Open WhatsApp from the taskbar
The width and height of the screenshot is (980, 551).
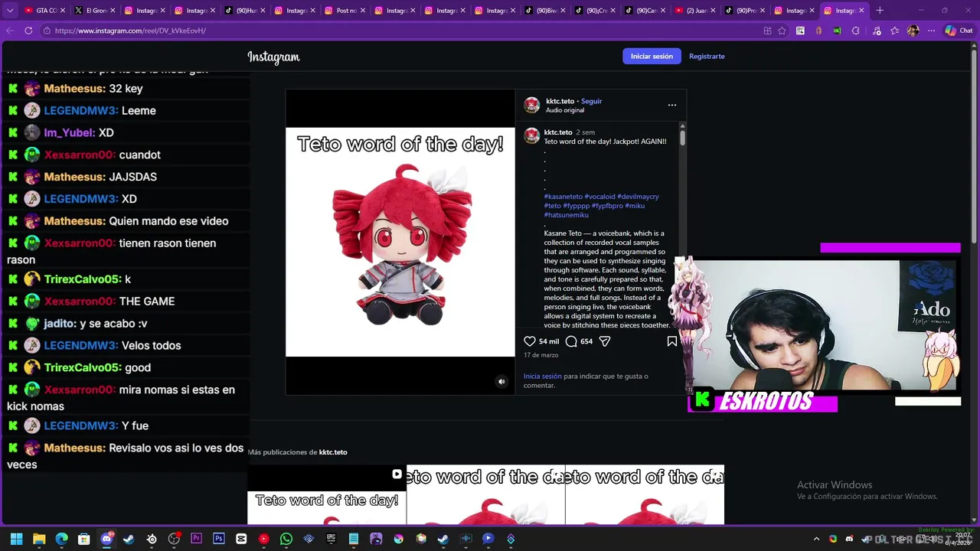(x=286, y=539)
